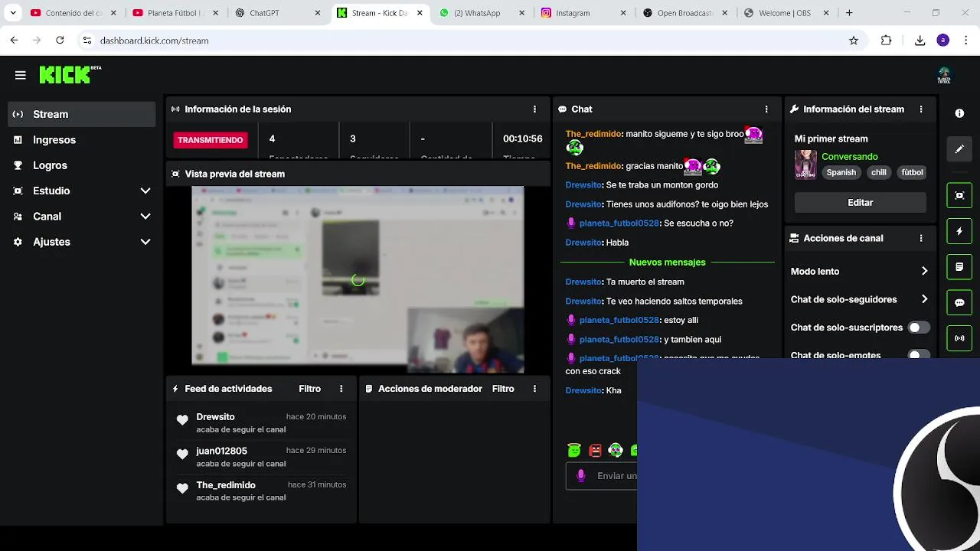980x551 pixels.
Task: Open the browser extensions puzzle icon
Action: (887, 41)
